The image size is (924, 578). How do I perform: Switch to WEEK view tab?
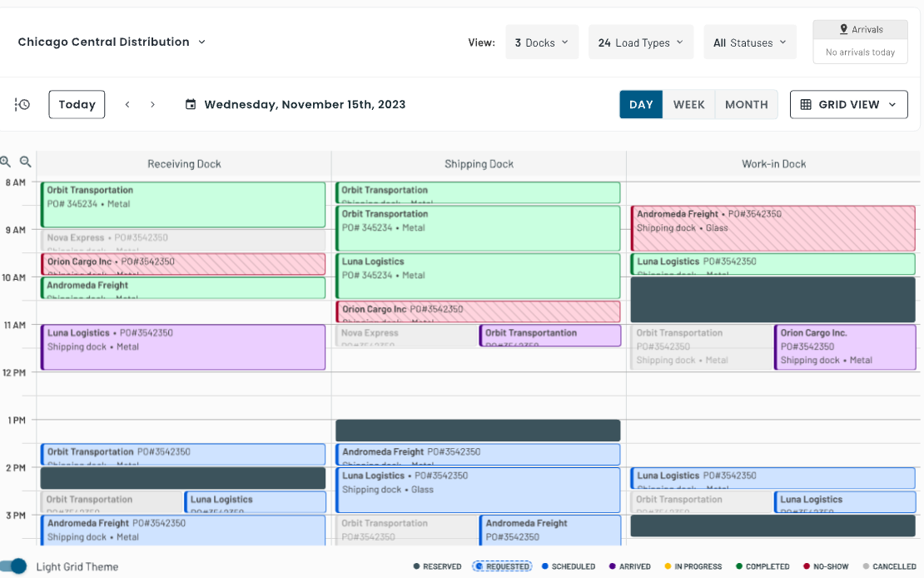coord(688,104)
